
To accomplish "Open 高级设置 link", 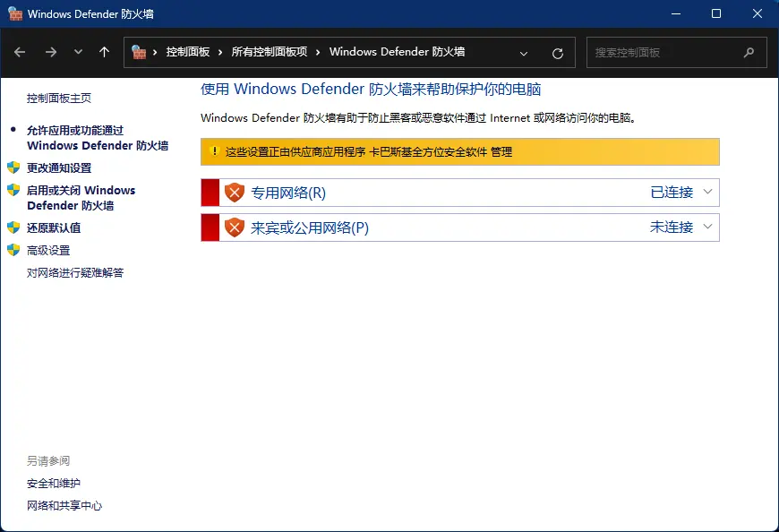I will (48, 250).
